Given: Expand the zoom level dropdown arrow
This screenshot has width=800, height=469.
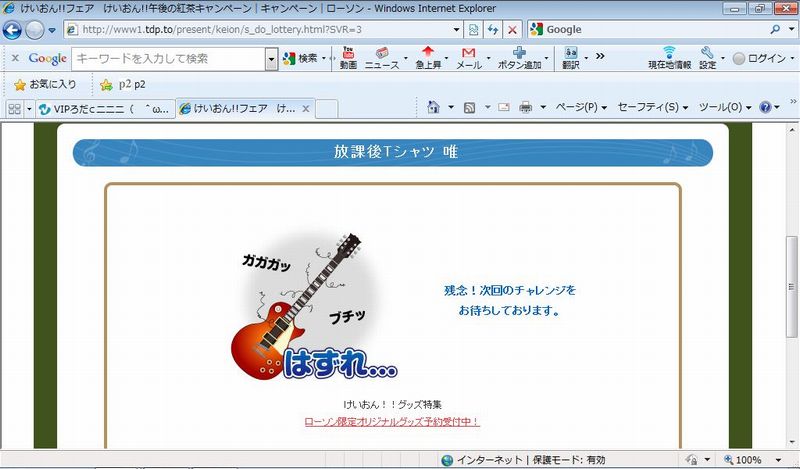Looking at the screenshot, I should click(x=779, y=460).
